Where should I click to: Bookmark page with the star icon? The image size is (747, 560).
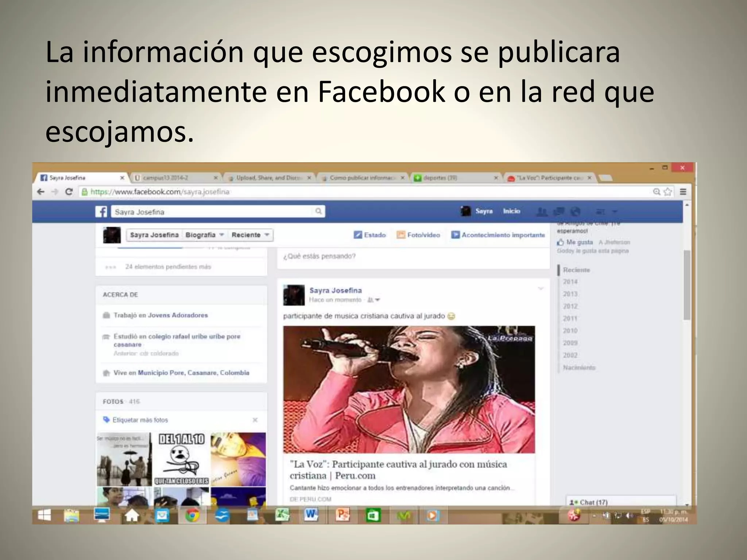pos(668,192)
